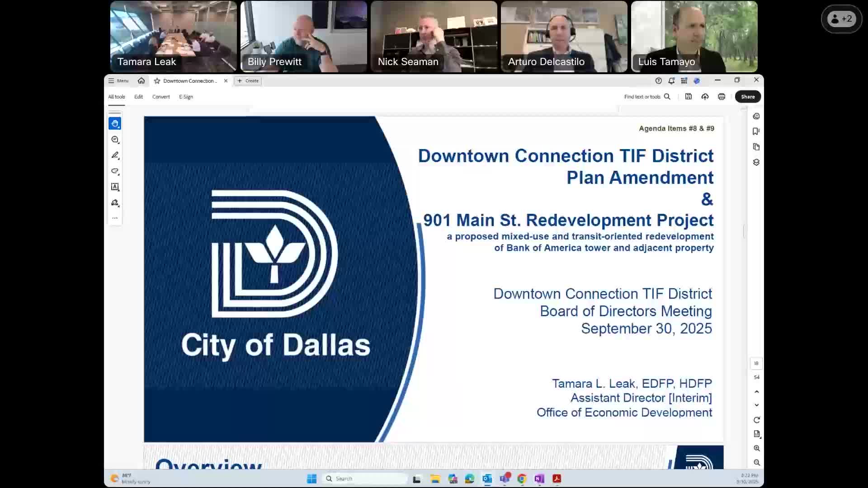Zoom in using magnifier plus icon

tap(756, 448)
